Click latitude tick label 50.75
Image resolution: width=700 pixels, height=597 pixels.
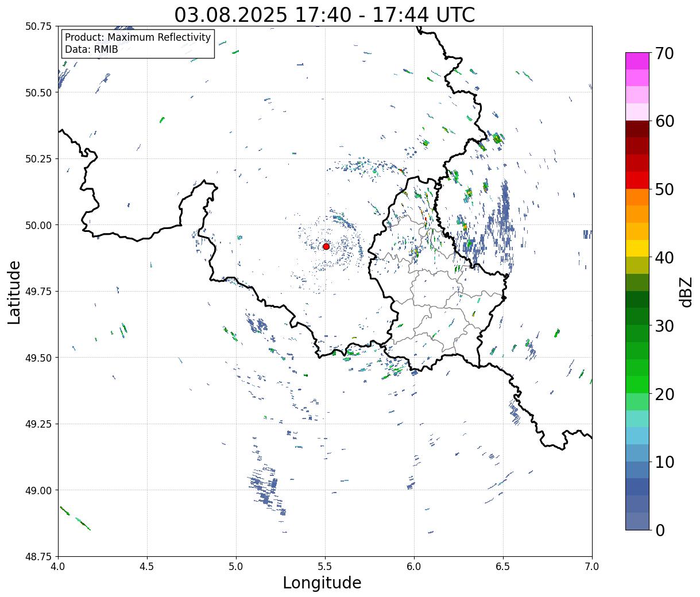pyautogui.click(x=38, y=26)
